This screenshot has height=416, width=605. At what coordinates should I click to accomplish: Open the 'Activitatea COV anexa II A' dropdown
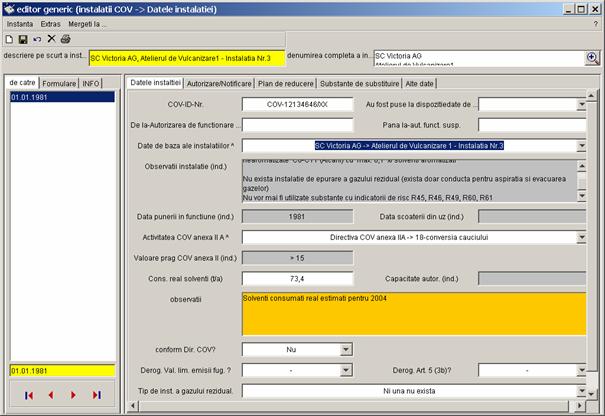581,238
